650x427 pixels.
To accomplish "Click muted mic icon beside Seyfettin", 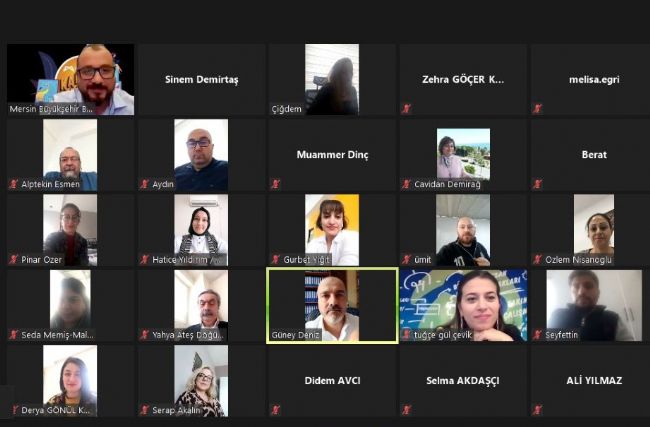I will (x=537, y=335).
